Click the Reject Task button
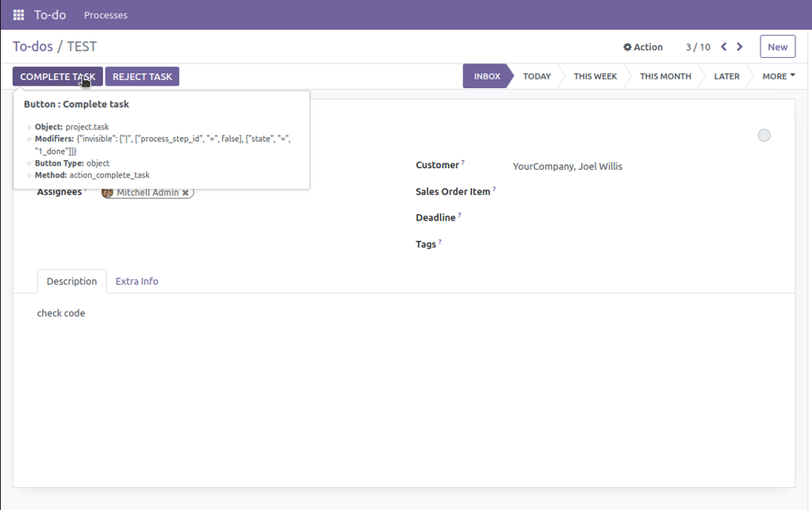 143,77
